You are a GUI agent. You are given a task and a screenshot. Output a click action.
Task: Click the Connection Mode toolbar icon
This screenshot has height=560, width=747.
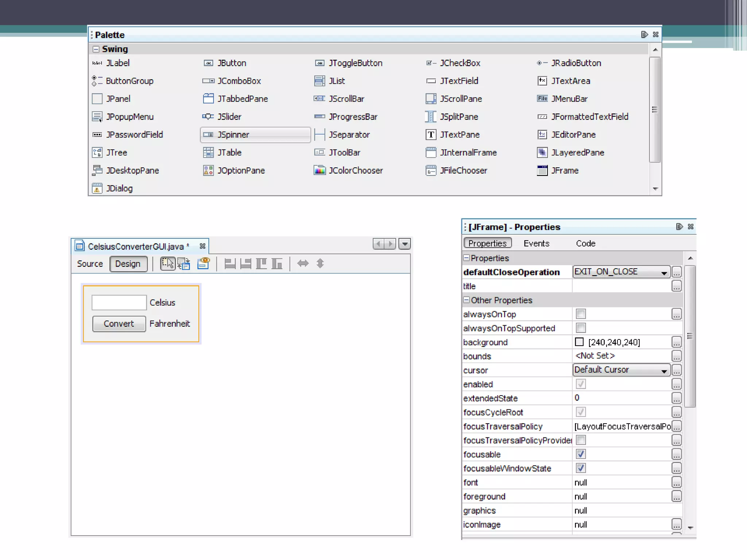pos(184,264)
